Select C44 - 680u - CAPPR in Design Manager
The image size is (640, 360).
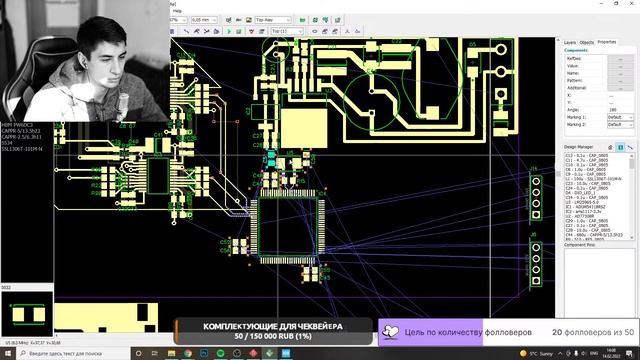point(594,235)
